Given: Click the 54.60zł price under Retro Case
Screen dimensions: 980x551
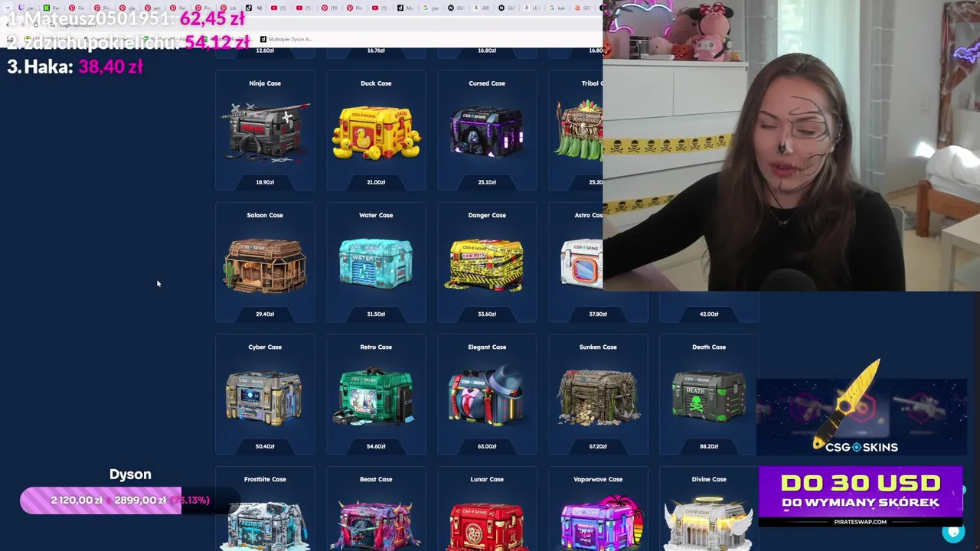Looking at the screenshot, I should point(376,446).
